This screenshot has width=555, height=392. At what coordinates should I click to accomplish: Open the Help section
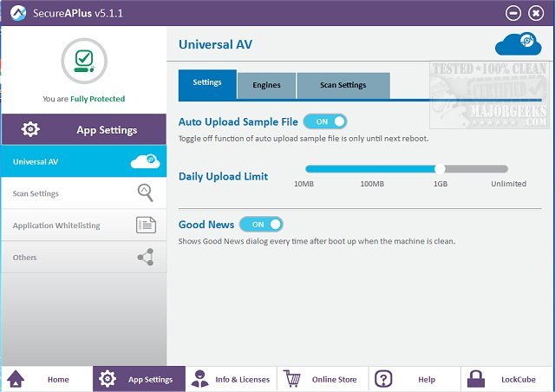(x=415, y=379)
